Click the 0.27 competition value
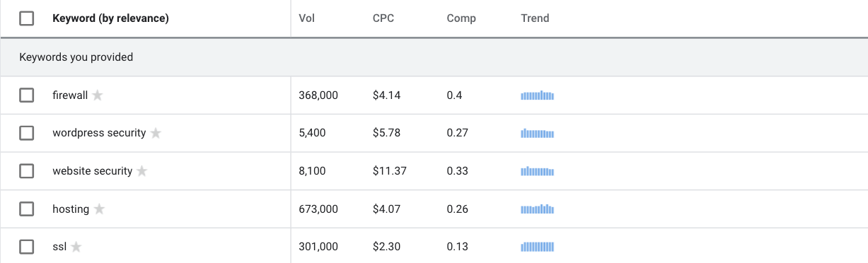The image size is (868, 263). (457, 133)
